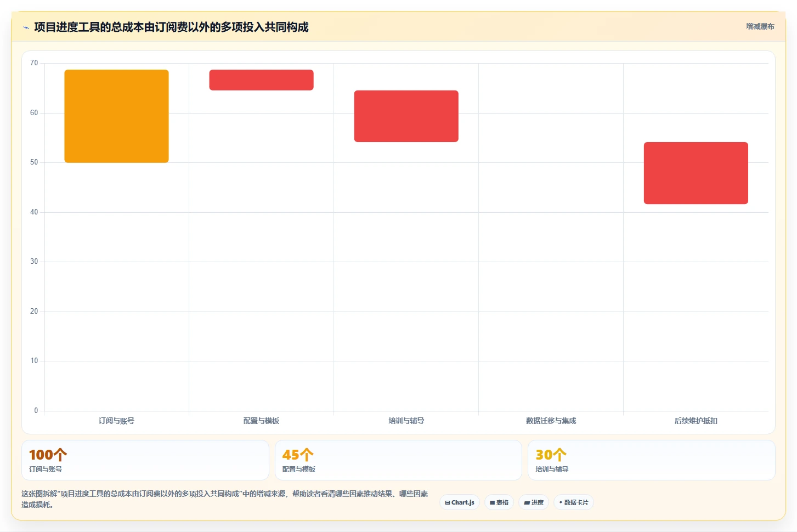Click the y-axis value 0
The width and height of the screenshot is (797, 532).
coord(36,411)
